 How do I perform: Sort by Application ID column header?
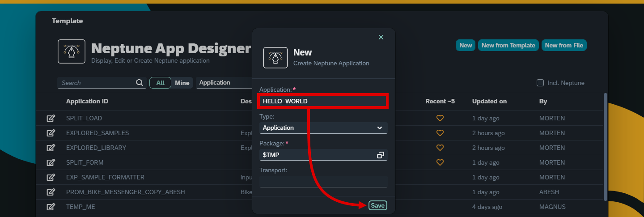pos(87,101)
